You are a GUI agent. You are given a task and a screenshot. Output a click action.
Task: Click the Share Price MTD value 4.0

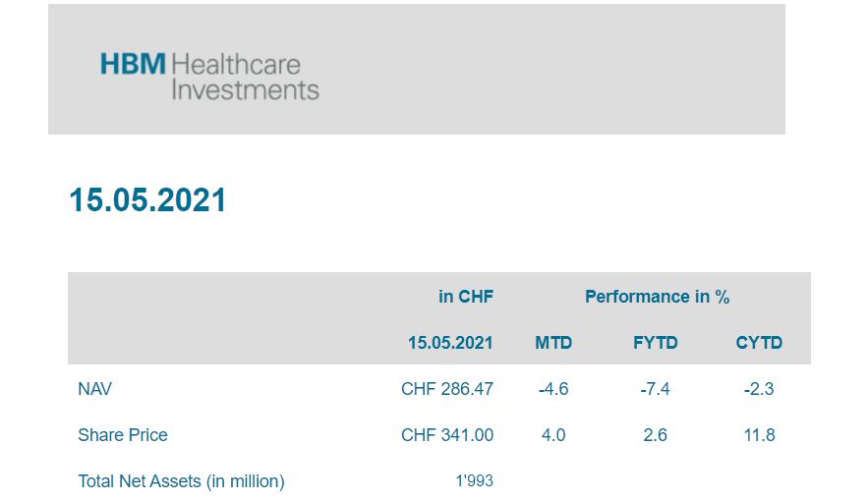553,435
